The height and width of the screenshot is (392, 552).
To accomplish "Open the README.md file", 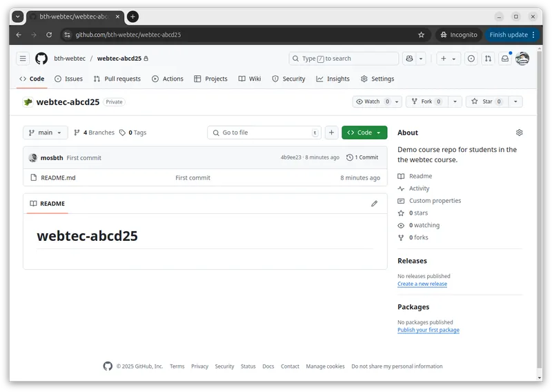I will point(58,178).
